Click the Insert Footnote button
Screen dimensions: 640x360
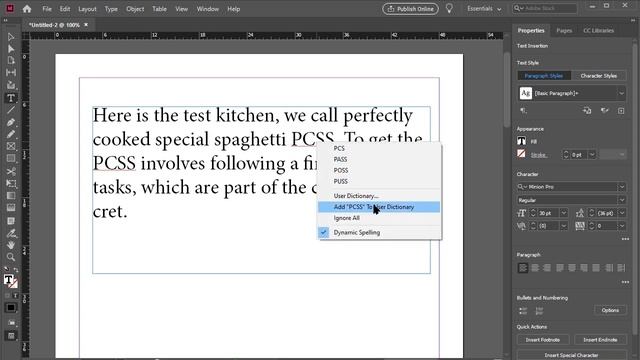(542, 340)
